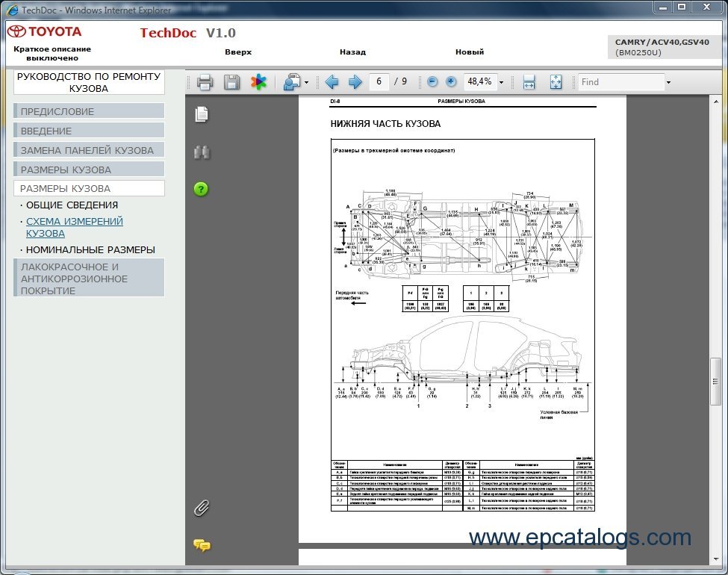Click the fit full page icon

click(x=556, y=82)
